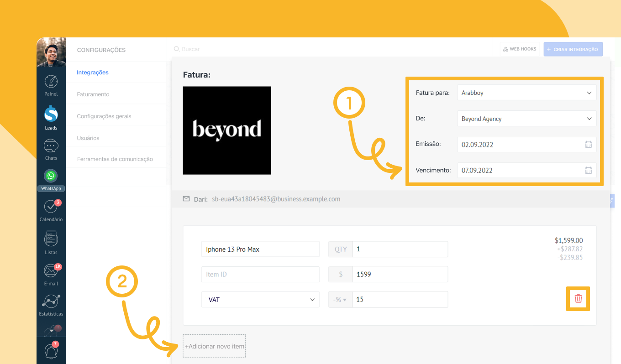The height and width of the screenshot is (364, 621).
Task: Open the E-mail envelope icon
Action: (x=51, y=271)
